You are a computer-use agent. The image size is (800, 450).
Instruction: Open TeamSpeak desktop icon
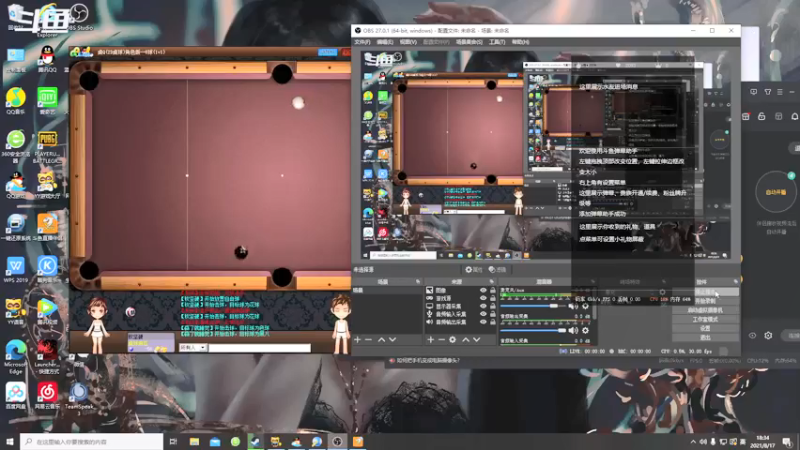[79, 396]
